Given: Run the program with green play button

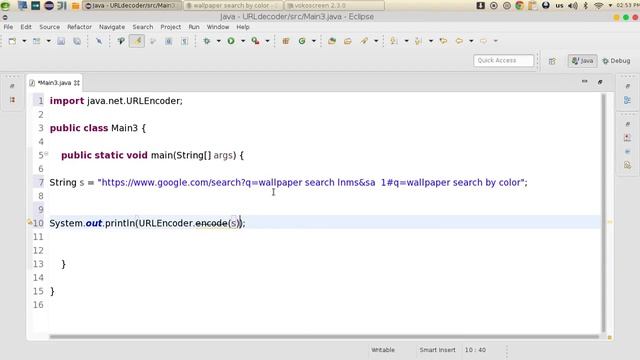Looking at the screenshot, I should point(231,41).
